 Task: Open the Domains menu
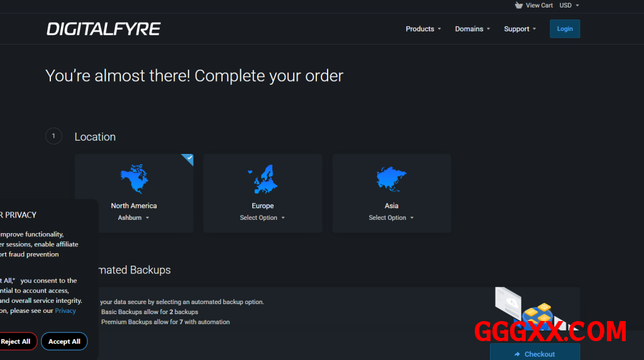coord(472,29)
